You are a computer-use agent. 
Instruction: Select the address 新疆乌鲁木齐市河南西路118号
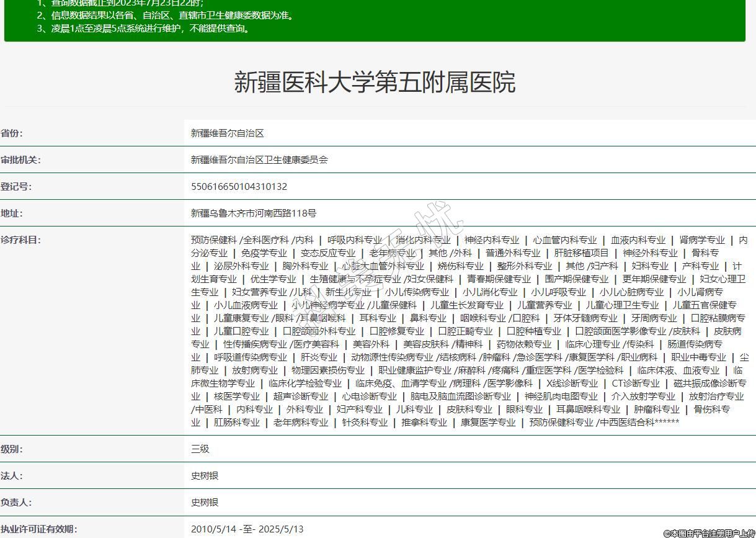tap(254, 213)
